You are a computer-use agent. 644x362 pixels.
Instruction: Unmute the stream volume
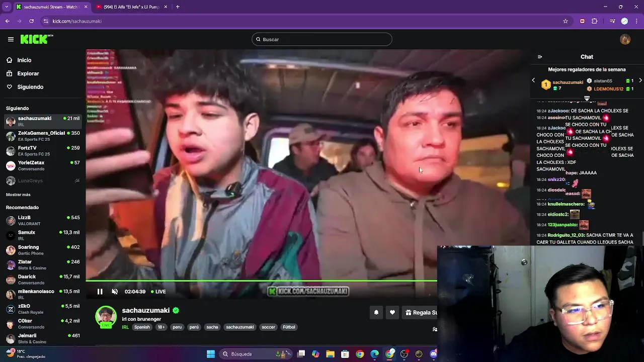coord(115,292)
